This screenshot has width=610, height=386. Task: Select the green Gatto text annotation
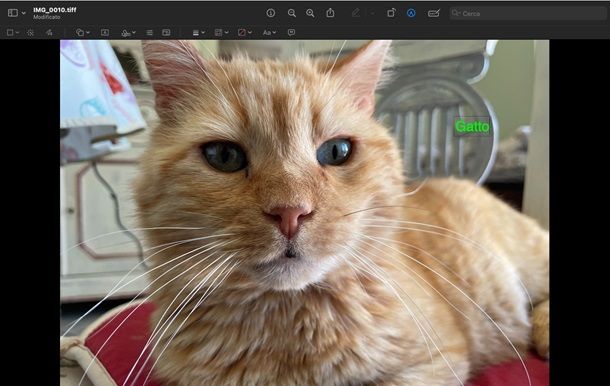pos(472,127)
